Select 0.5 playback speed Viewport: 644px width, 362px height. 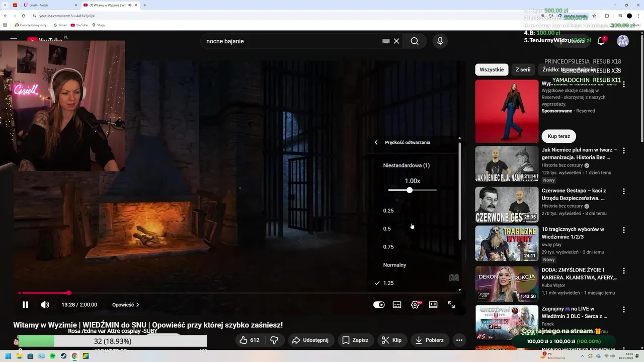(x=387, y=229)
